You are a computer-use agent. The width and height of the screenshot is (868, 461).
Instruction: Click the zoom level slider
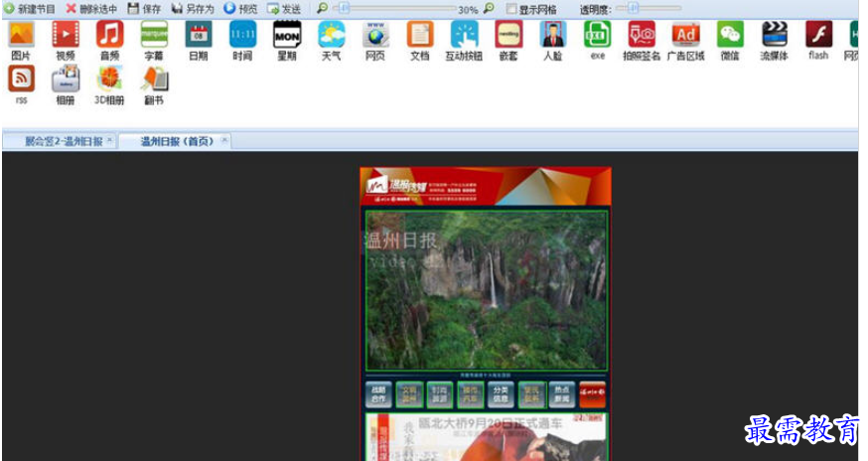[x=394, y=8]
